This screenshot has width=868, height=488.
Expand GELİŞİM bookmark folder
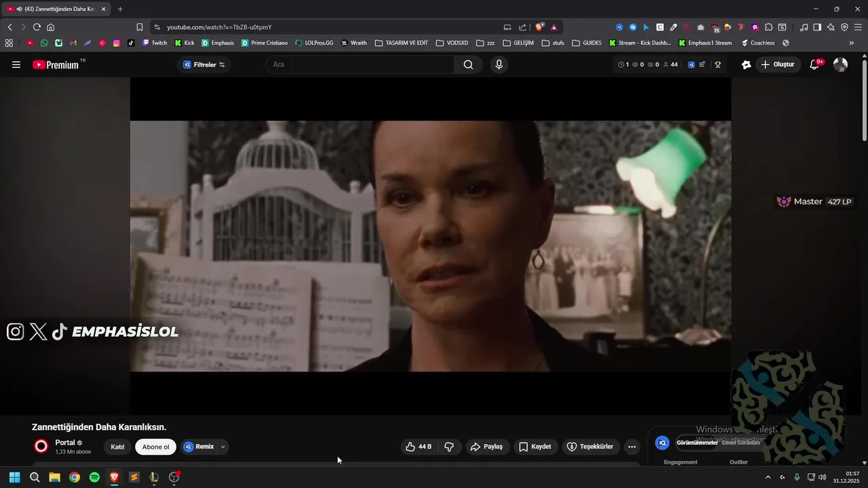coord(518,43)
